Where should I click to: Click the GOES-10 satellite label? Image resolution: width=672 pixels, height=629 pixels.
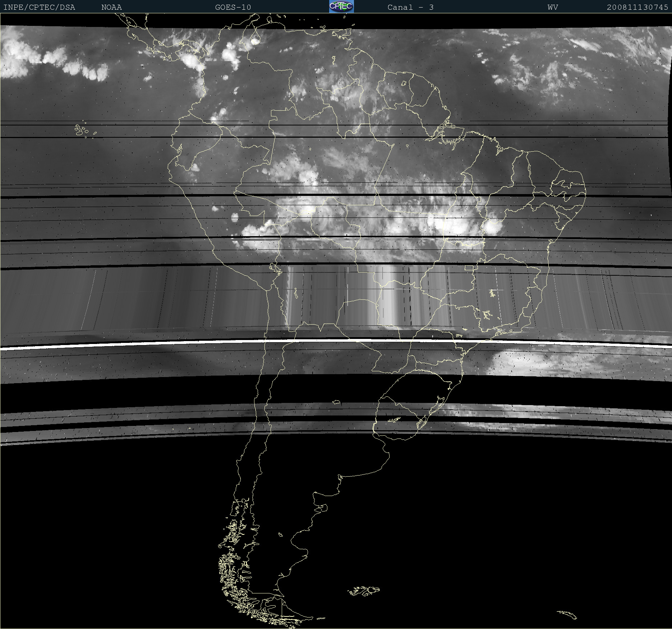pos(233,7)
